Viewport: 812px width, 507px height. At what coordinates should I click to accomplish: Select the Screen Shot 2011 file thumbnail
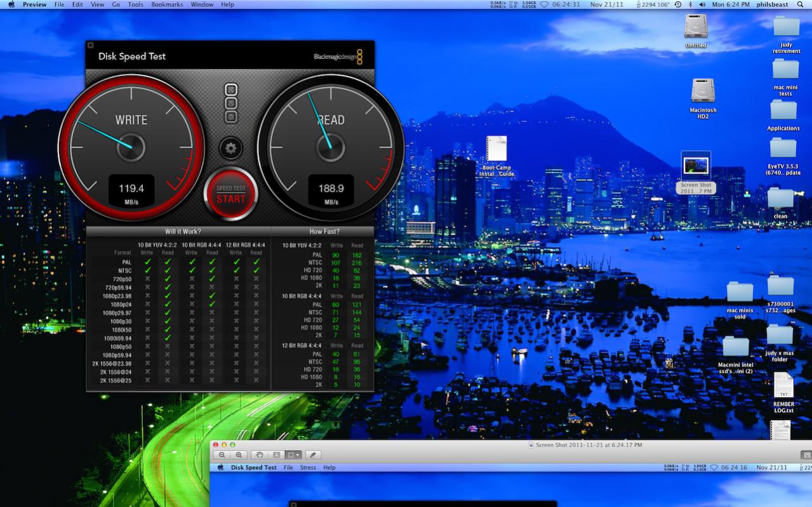point(696,173)
